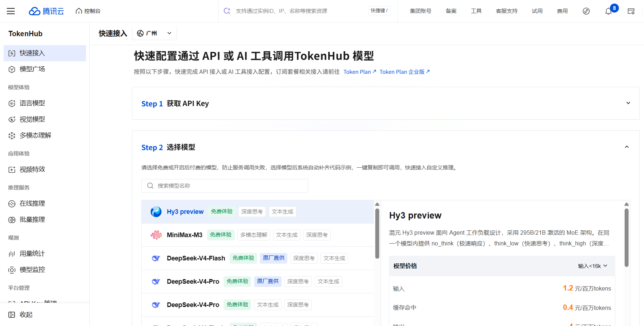644x326 pixels.
Task: Open the 广州 region dropdown
Action: [155, 33]
